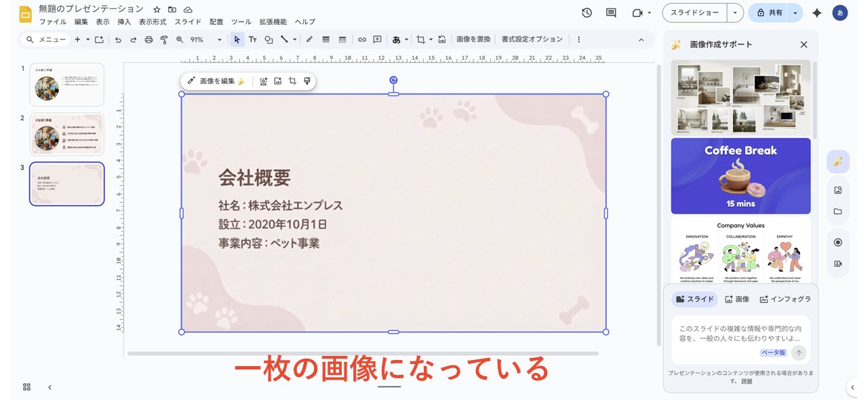Image resolution: width=868 pixels, height=400 pixels.
Task: Crop the image using the floating toolbar
Action: (292, 81)
